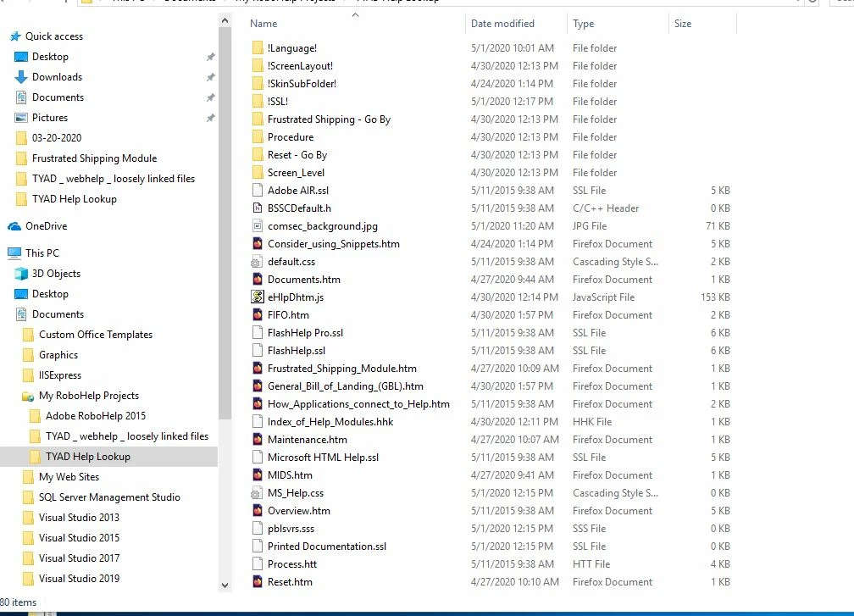Click the pin icon beside Quick access Desktop
Viewport: 854px width, 616px height.
point(211,57)
